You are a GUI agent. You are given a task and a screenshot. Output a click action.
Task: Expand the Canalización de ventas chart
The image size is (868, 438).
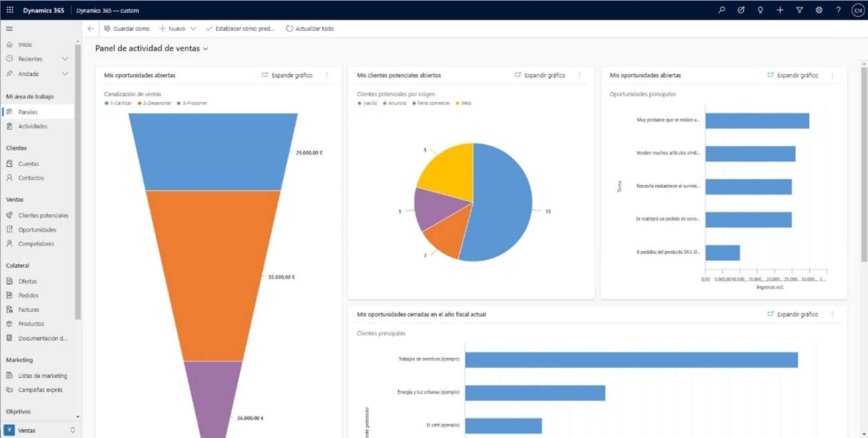(287, 76)
